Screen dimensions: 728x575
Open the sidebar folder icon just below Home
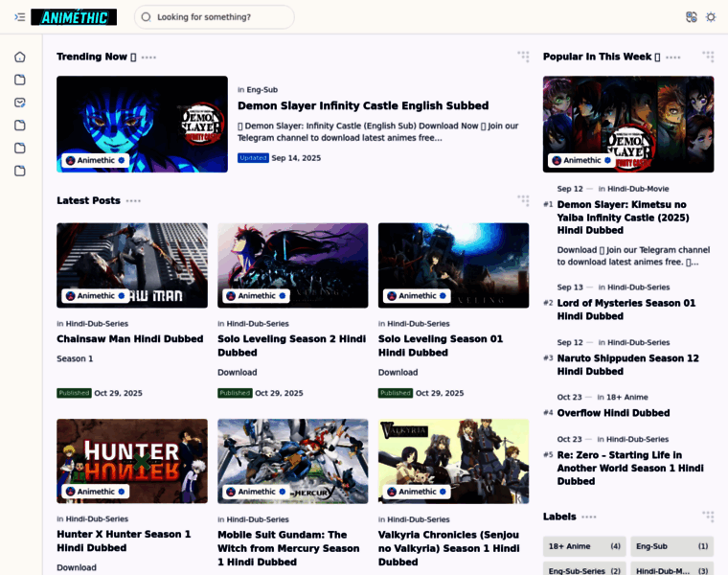(x=19, y=80)
